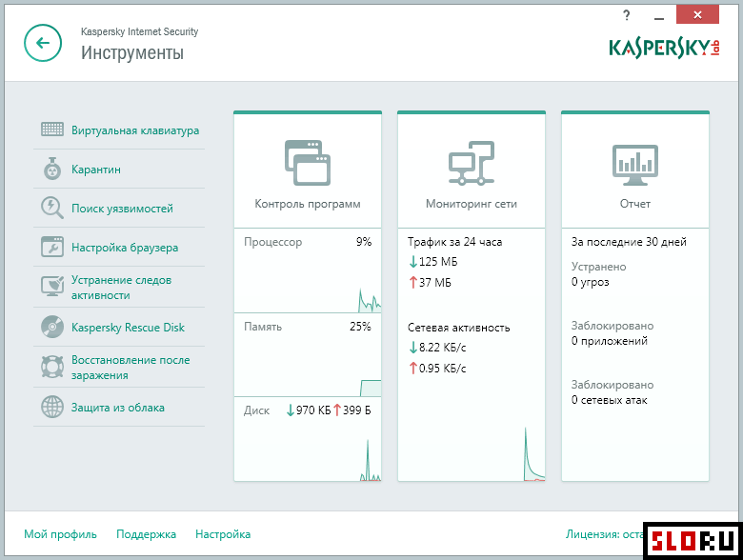Click За последние 30 дней text

click(x=629, y=242)
